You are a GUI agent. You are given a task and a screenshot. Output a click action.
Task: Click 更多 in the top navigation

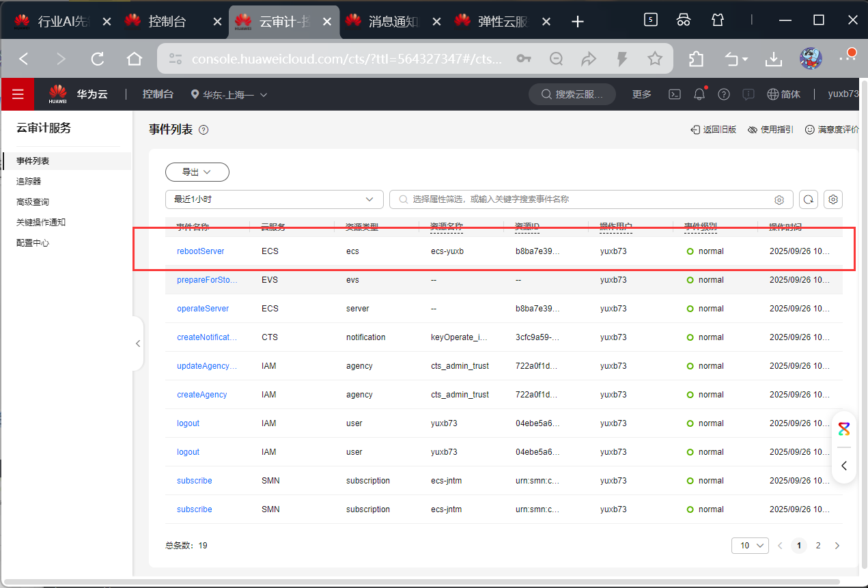point(642,94)
